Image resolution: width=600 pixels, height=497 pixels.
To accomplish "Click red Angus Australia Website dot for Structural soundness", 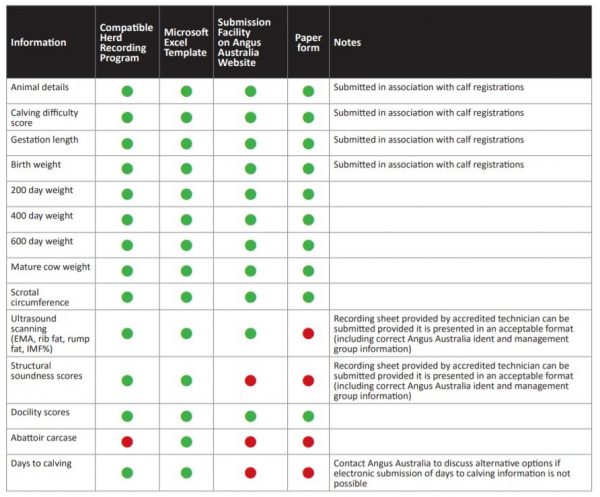I will tap(250, 380).
